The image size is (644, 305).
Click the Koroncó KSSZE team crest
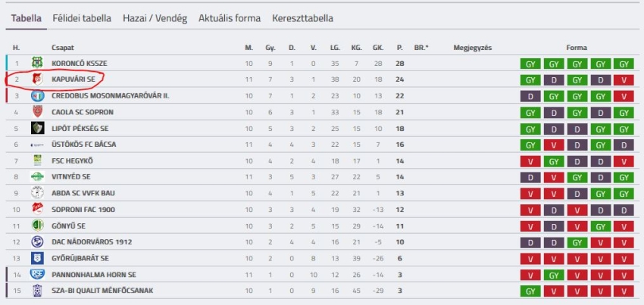[x=38, y=63]
